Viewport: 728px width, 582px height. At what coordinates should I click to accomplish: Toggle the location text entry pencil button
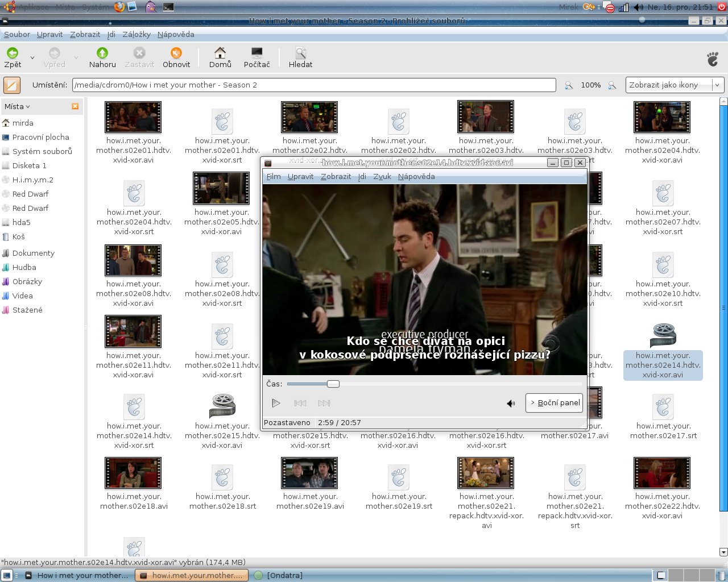(x=12, y=85)
